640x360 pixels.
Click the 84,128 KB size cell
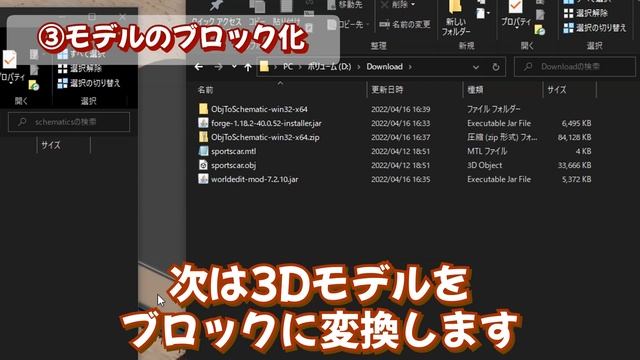point(575,137)
